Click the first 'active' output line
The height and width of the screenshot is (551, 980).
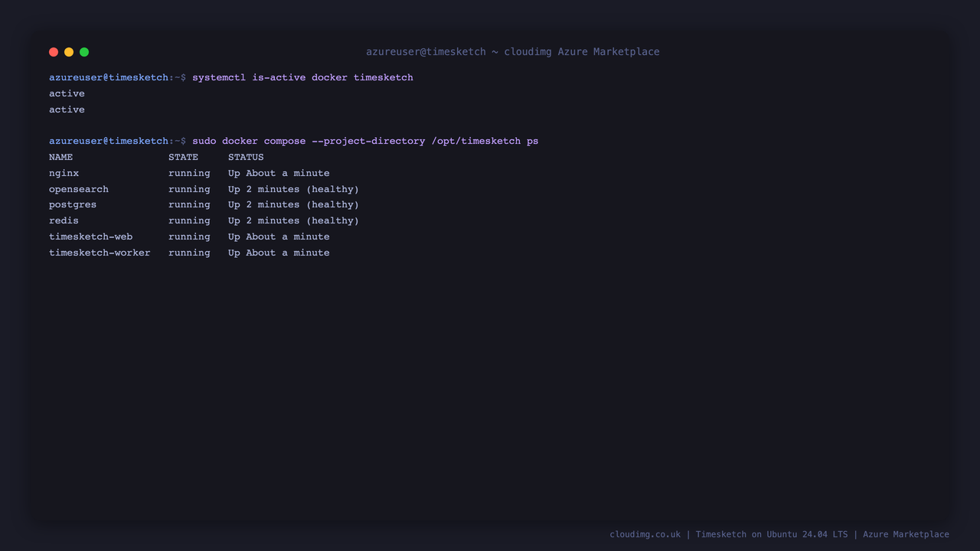click(67, 93)
